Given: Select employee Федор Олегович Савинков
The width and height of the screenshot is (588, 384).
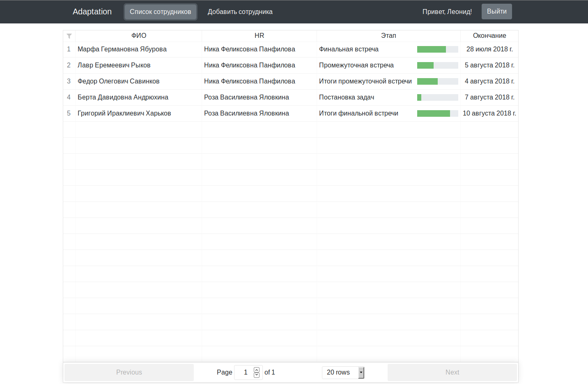Looking at the screenshot, I should pyautogui.click(x=119, y=81).
